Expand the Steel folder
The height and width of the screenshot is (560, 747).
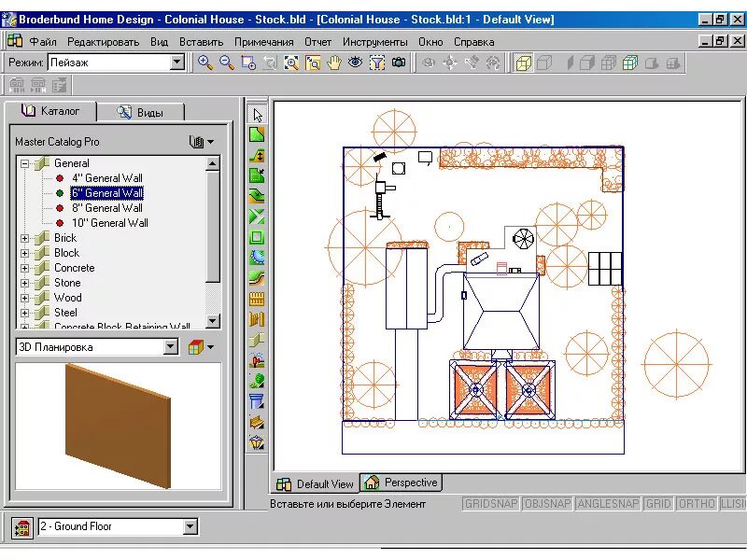[24, 313]
